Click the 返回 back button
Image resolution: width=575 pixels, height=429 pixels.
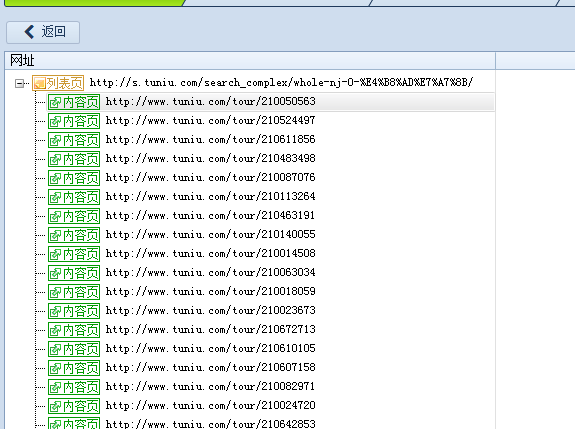(x=43, y=32)
